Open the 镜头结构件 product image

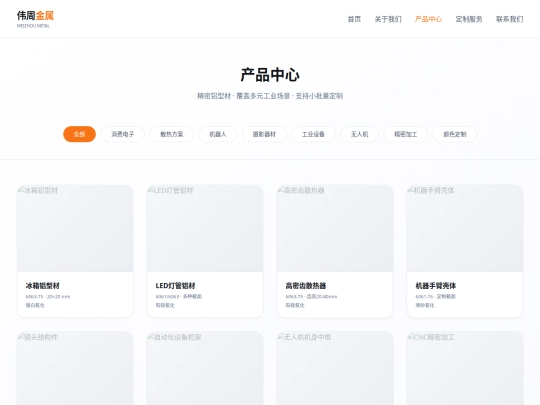[75, 368]
